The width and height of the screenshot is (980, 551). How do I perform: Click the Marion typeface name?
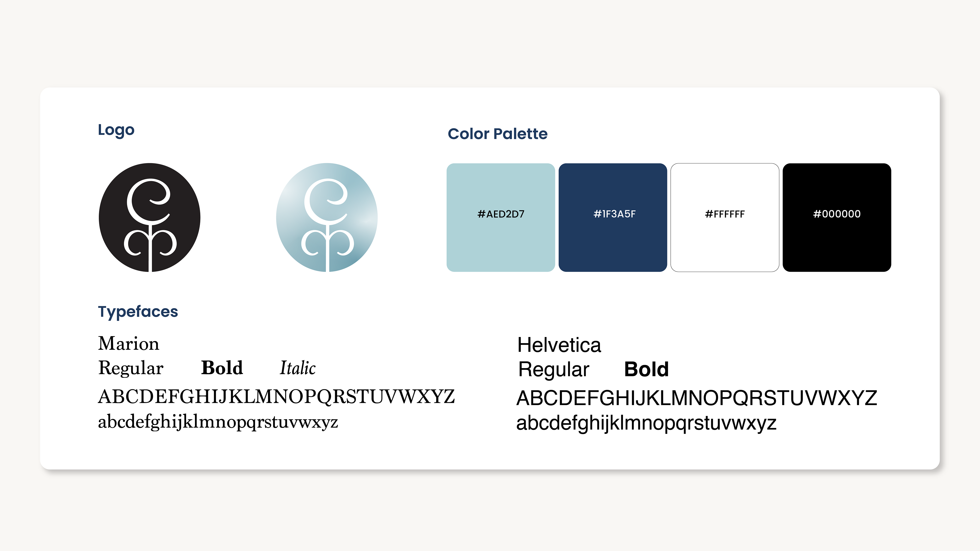click(129, 343)
